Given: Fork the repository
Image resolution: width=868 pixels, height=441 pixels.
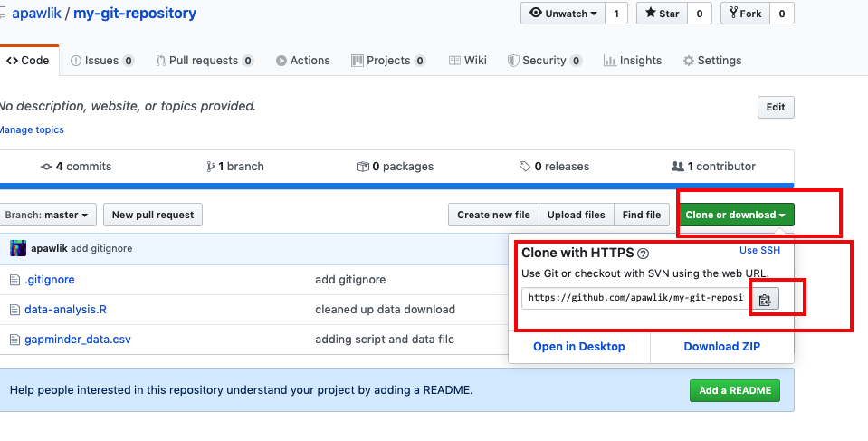Looking at the screenshot, I should tap(745, 14).
